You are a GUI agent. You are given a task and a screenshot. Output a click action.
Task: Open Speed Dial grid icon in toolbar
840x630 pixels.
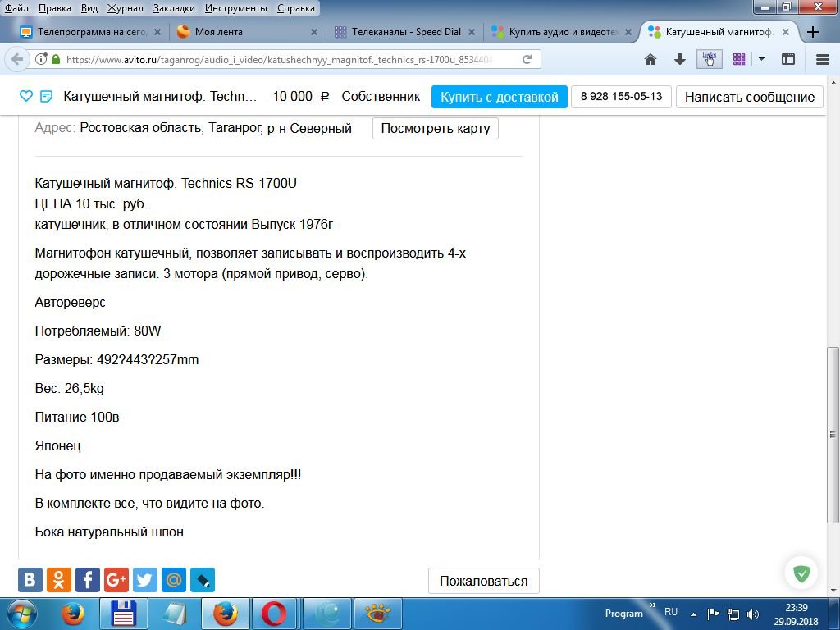tap(739, 59)
